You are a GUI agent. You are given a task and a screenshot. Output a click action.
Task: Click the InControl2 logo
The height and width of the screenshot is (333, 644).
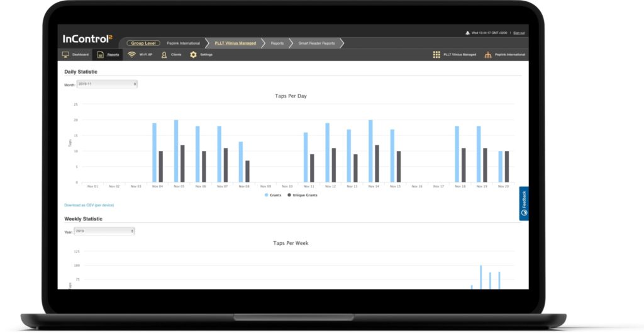point(86,38)
